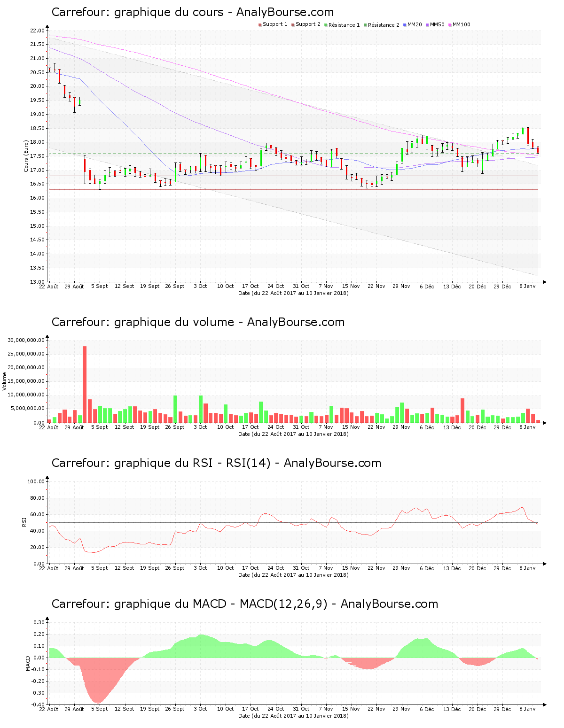Click the MM50 purple legend square
The width and height of the screenshot is (564, 728).
(427, 25)
